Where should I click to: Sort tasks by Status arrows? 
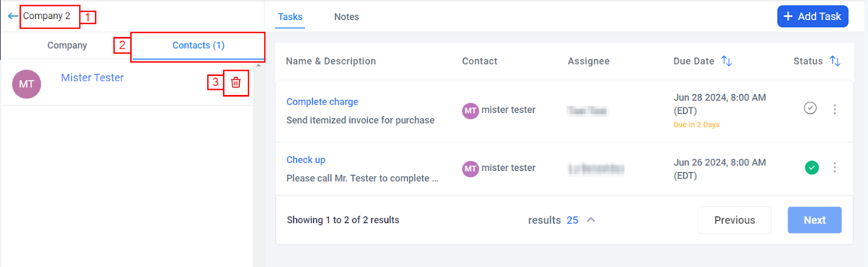835,61
